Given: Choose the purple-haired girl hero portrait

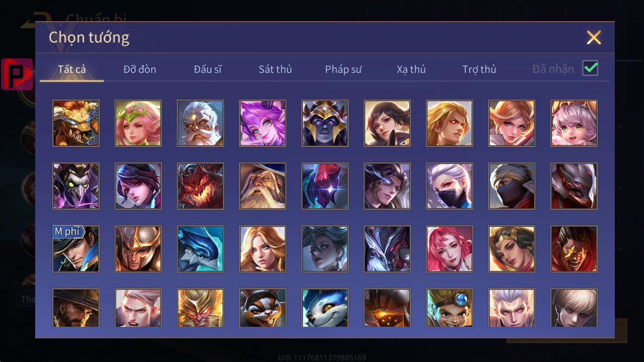Looking at the screenshot, I should coord(263,123).
